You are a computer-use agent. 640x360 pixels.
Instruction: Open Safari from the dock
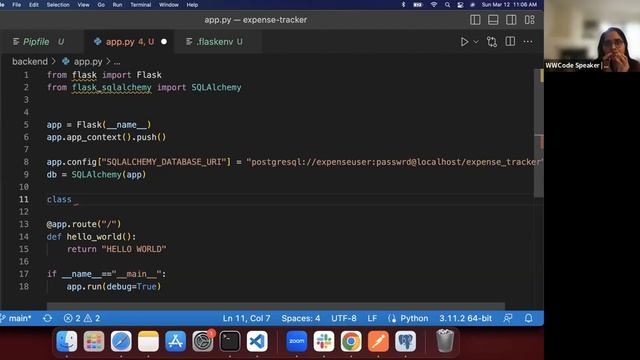pos(121,341)
